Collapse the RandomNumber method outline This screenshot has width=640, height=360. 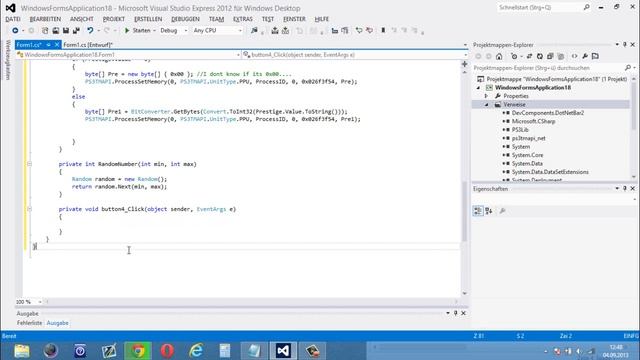29,164
